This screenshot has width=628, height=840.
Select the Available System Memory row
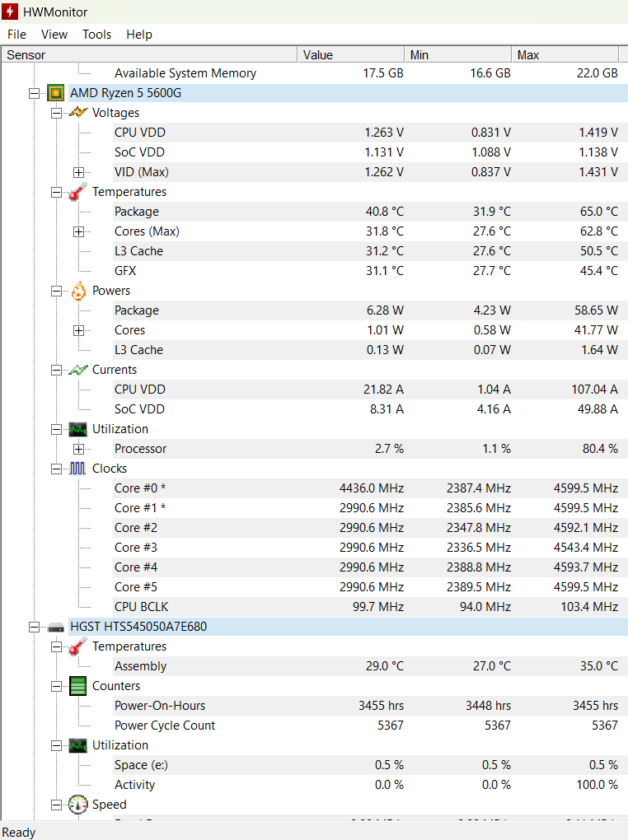click(x=369, y=73)
